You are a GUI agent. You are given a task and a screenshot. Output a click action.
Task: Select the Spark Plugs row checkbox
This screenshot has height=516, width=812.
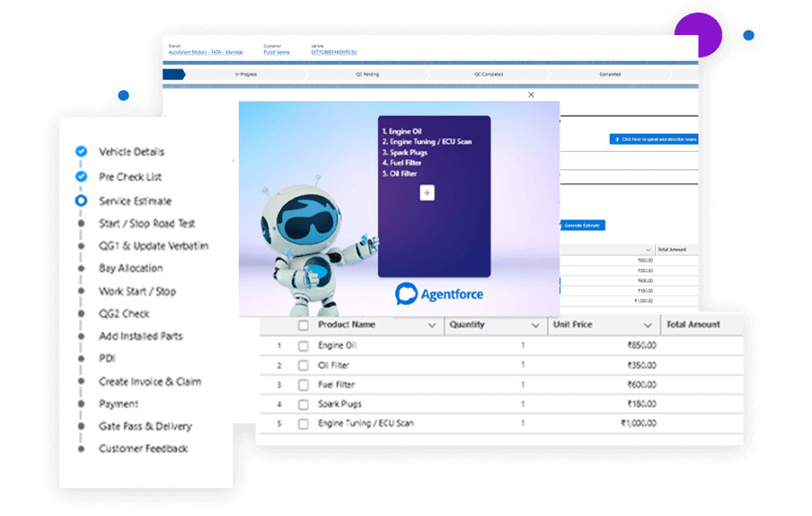point(304,405)
